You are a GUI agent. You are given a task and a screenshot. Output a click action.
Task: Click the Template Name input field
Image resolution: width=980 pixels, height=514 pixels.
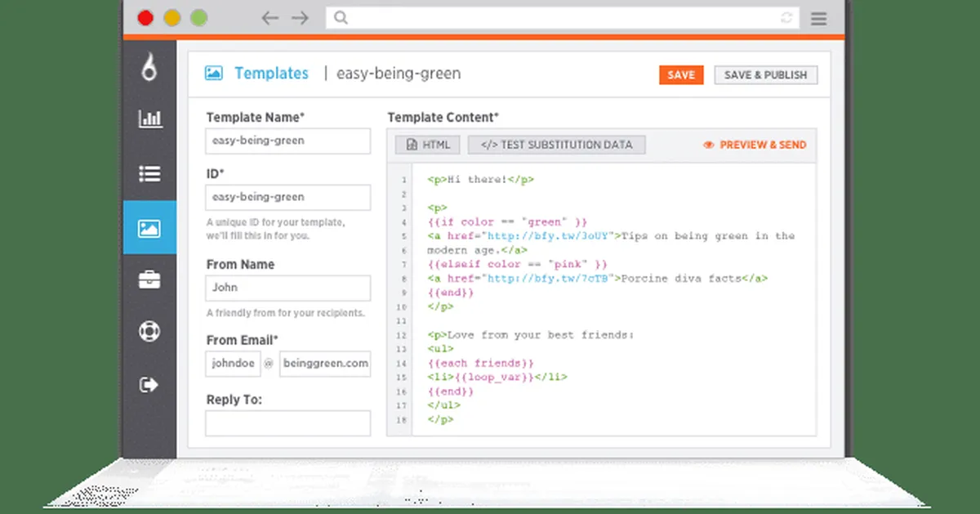tap(287, 141)
